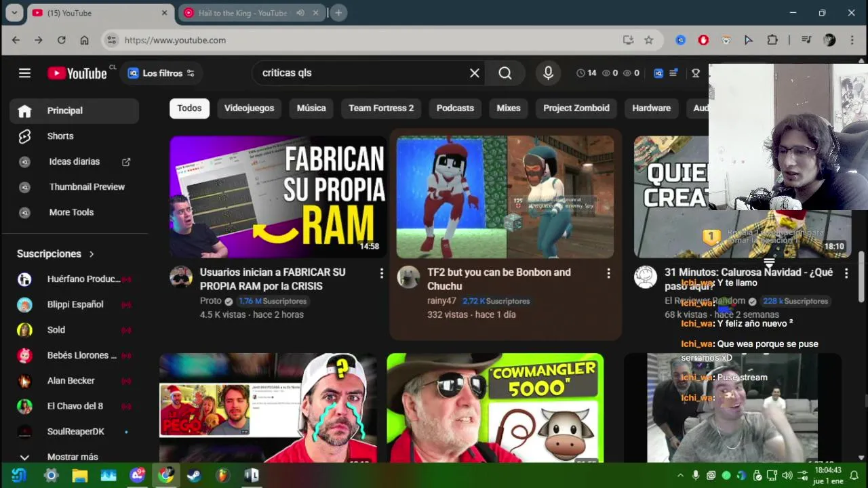Open options menu for TF2 Bonbon video
This screenshot has width=868, height=488.
(608, 273)
